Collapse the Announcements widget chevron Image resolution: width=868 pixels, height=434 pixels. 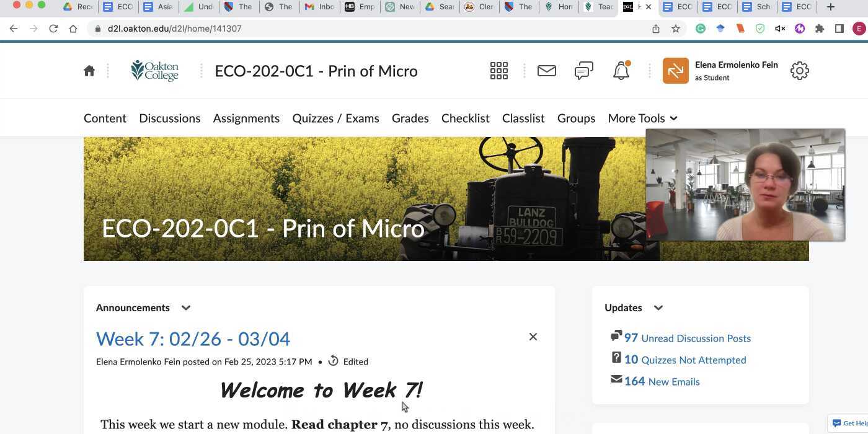[x=185, y=308]
